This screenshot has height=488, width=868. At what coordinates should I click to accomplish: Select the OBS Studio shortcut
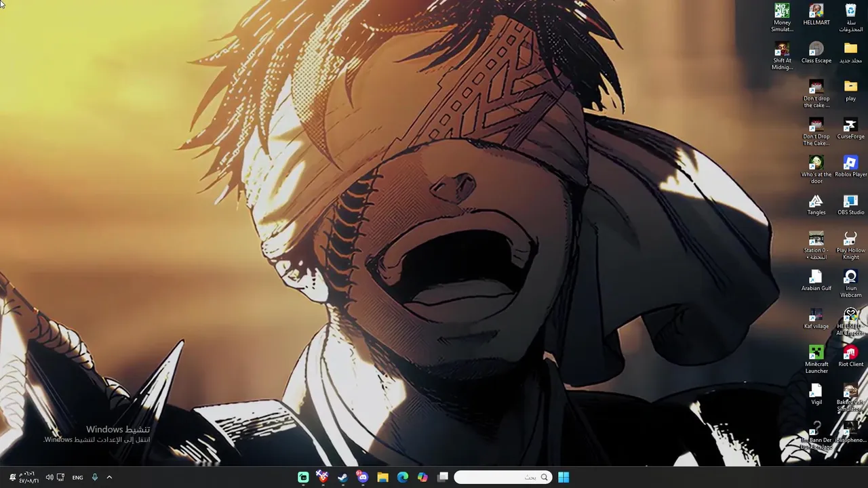point(850,204)
